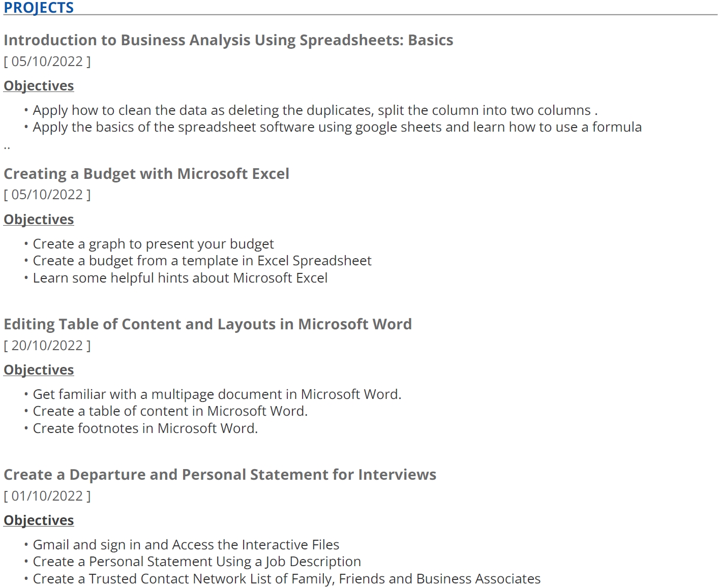Image resolution: width=718 pixels, height=588 pixels.
Task: Click the Objectives heading under Creating a Budget
Action: 39,220
